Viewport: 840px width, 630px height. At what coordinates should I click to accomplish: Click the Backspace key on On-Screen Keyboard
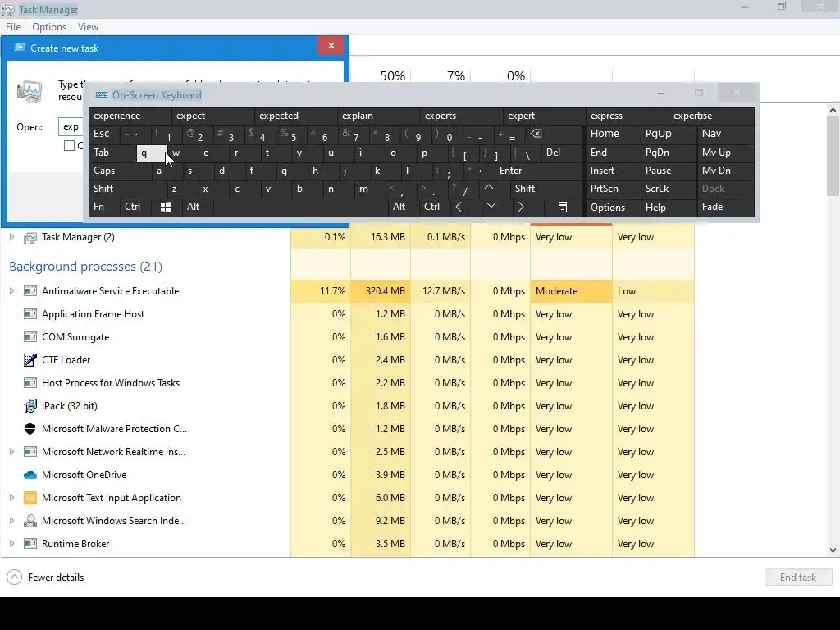[x=536, y=134]
